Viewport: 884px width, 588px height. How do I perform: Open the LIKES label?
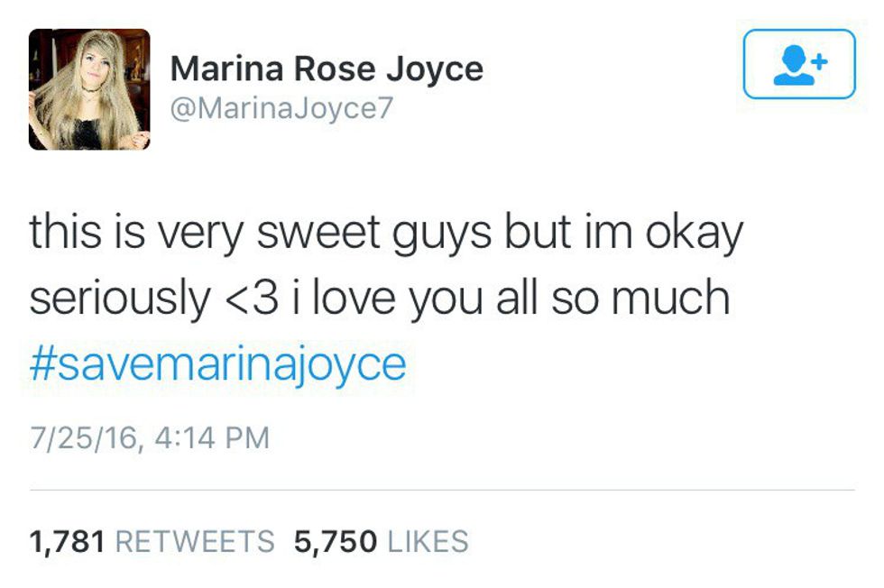[x=428, y=541]
